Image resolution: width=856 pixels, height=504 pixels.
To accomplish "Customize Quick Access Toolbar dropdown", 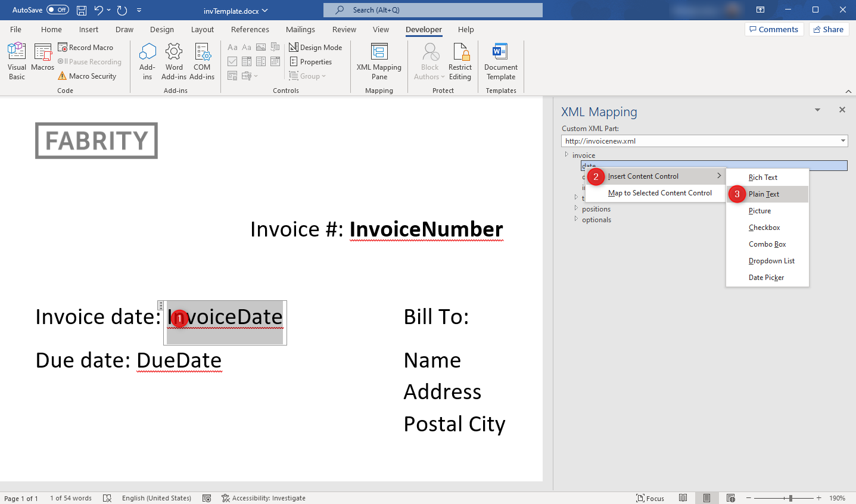I will point(139,10).
